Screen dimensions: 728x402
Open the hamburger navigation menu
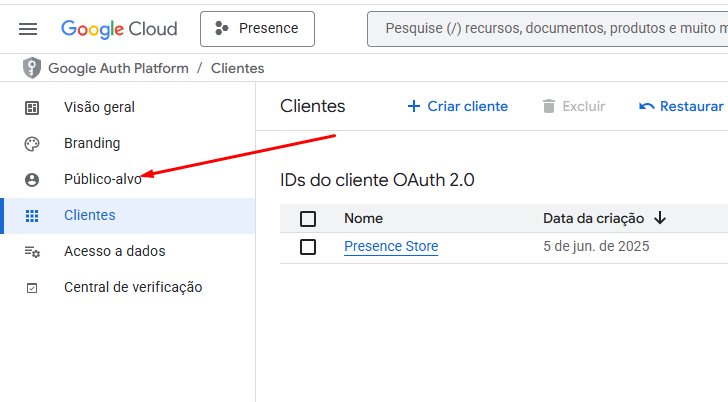tap(28, 29)
